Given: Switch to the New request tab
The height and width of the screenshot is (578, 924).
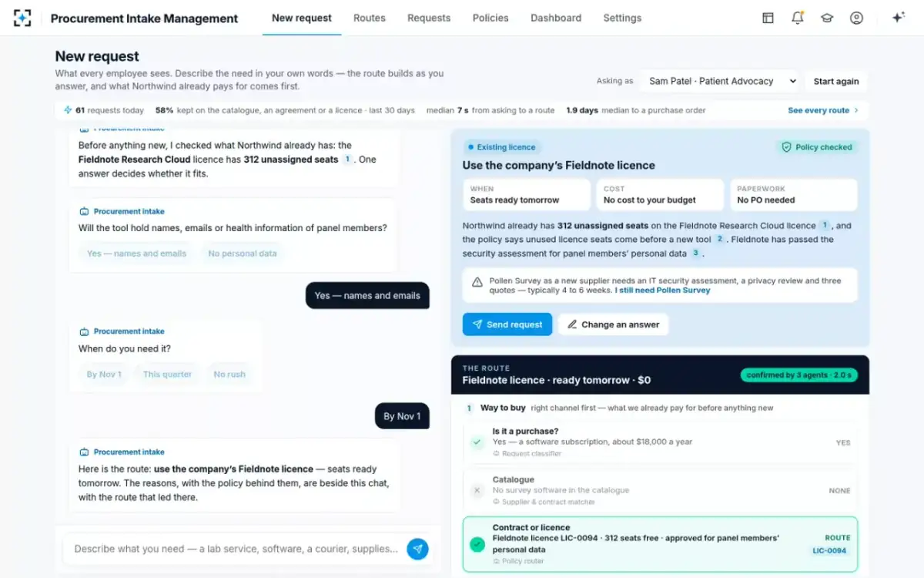Looking at the screenshot, I should click(302, 18).
